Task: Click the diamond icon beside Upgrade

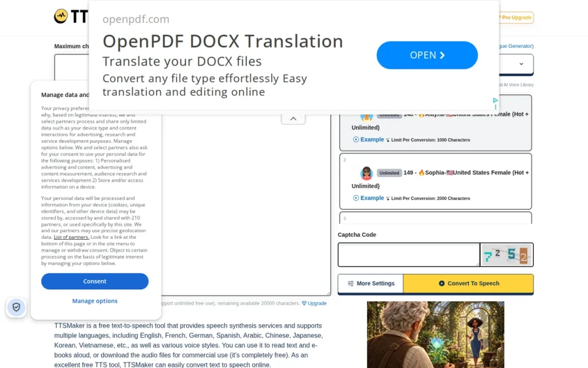Action: tap(304, 304)
